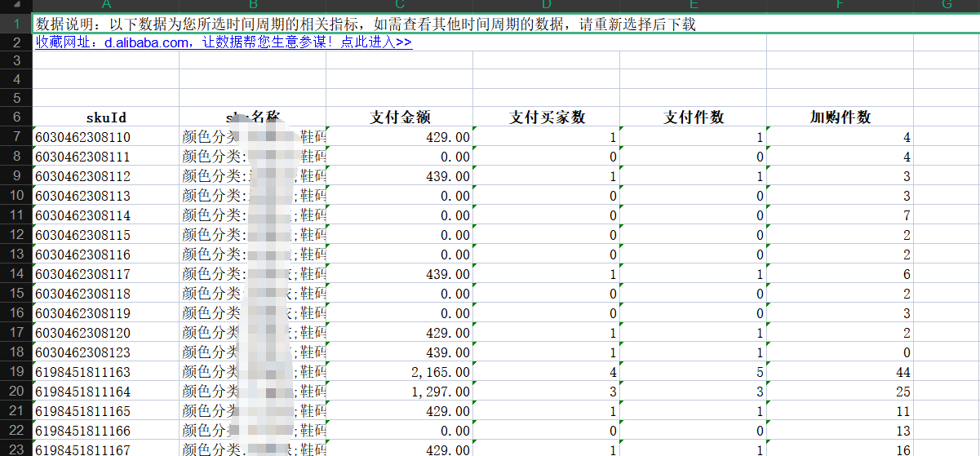Click column D header
Screen dimensions: 980x456
tap(546, 5)
